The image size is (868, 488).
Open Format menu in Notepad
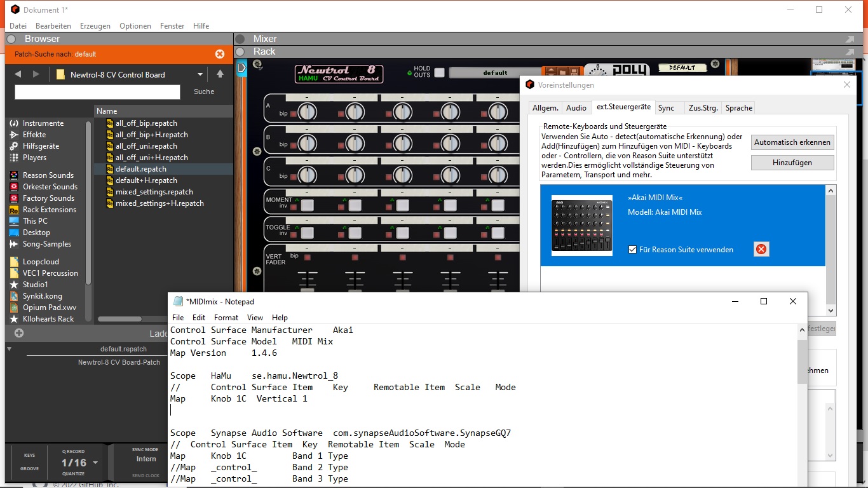pos(226,318)
